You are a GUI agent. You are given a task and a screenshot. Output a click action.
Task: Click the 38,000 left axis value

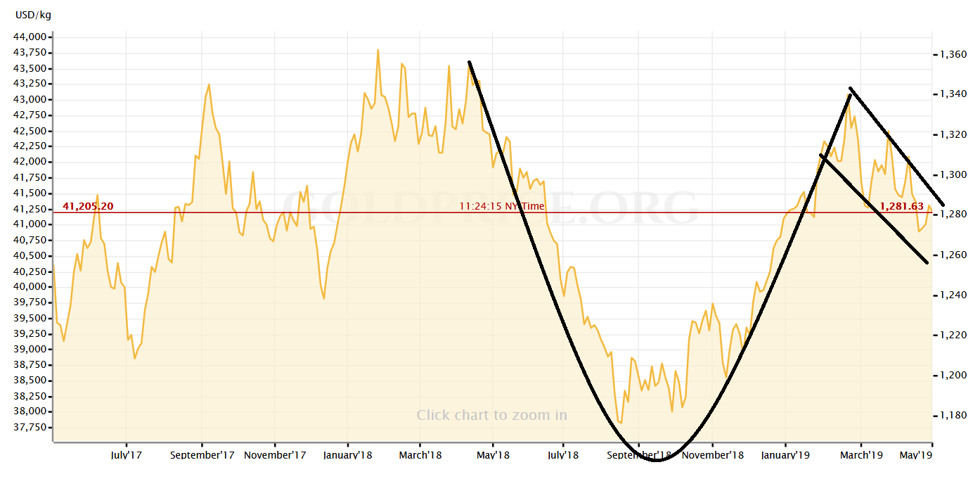tap(30, 411)
